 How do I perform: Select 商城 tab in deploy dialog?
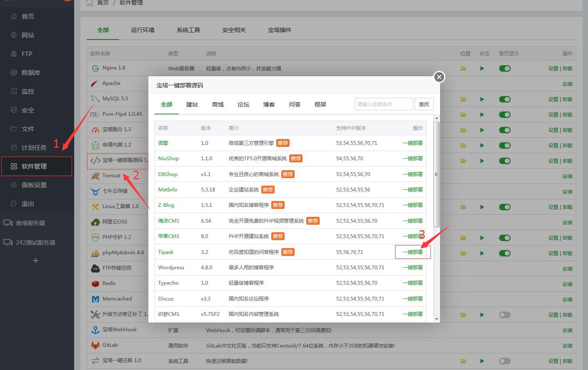218,104
